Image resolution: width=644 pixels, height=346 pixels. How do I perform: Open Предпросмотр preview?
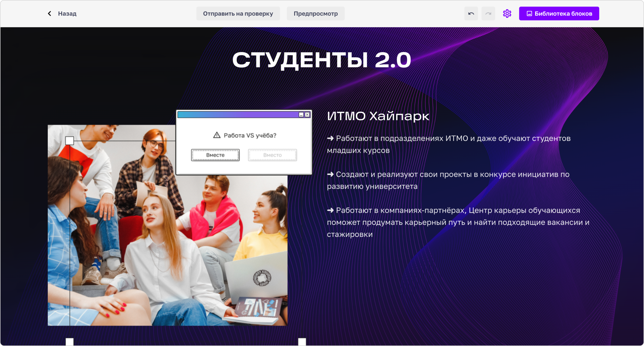click(x=316, y=13)
